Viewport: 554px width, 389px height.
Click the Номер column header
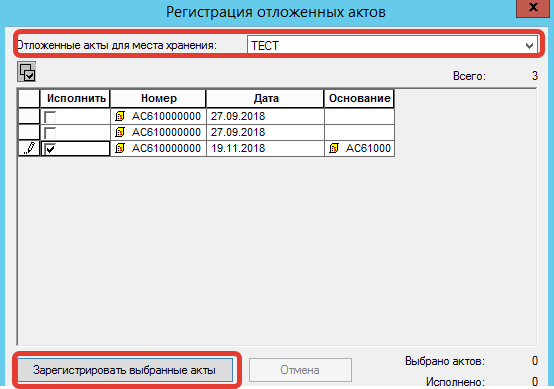(x=159, y=98)
